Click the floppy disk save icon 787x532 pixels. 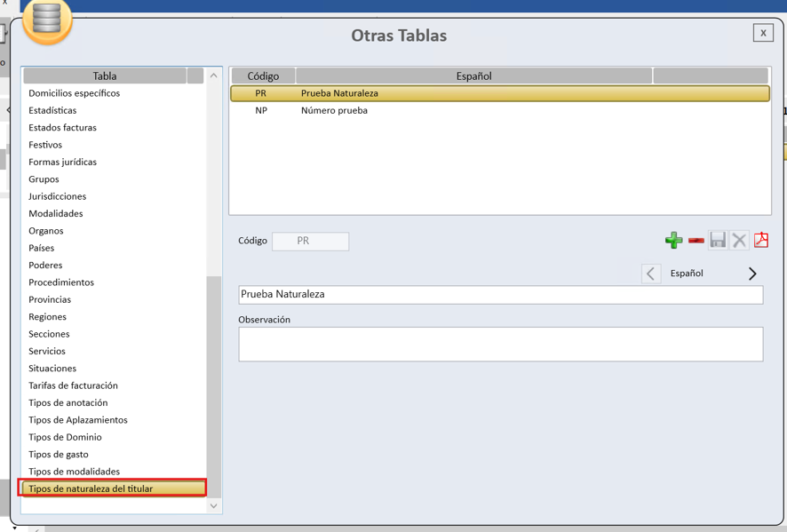click(718, 240)
